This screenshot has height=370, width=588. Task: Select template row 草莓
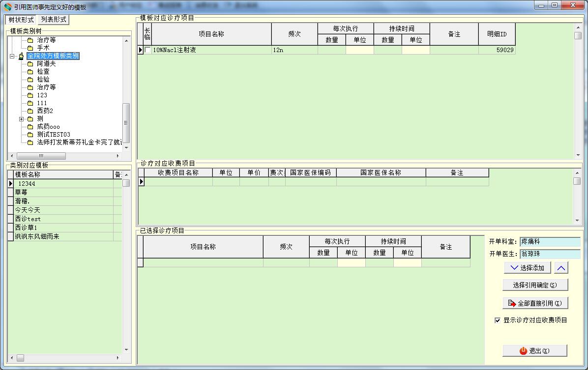(64, 192)
